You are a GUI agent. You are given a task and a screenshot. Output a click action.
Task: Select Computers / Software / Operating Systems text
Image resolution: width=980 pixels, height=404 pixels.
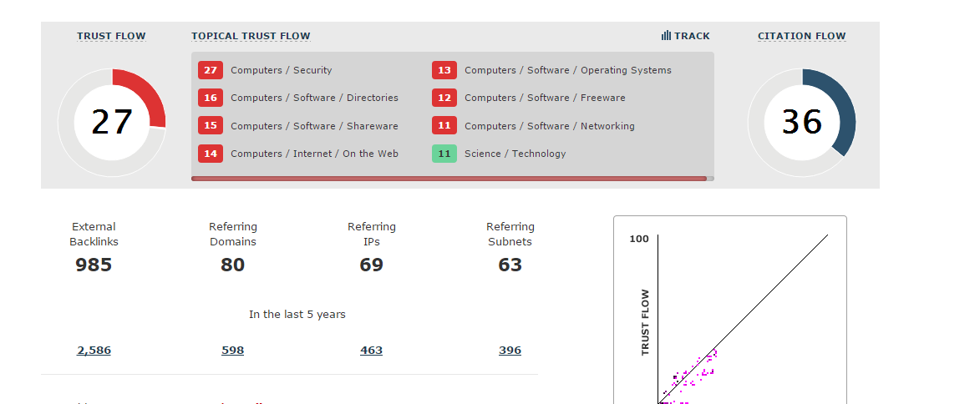click(568, 70)
